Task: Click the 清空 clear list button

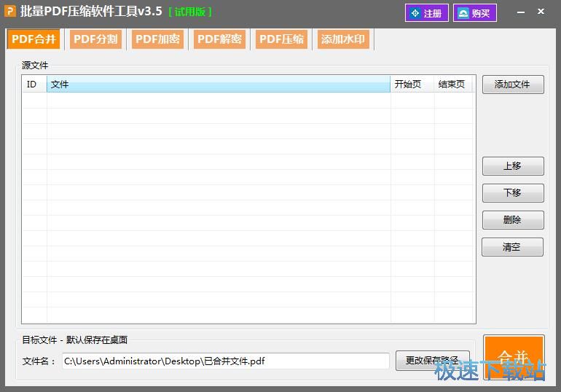Action: click(x=512, y=247)
